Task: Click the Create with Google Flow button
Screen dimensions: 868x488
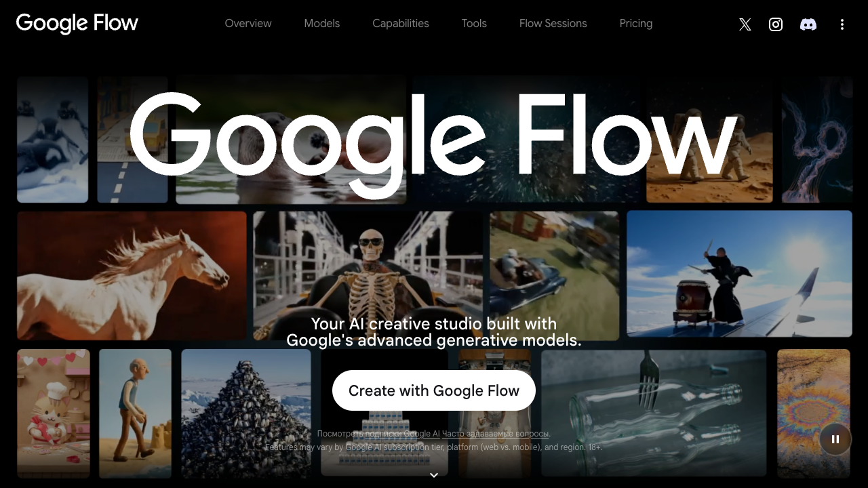Action: 434,390
